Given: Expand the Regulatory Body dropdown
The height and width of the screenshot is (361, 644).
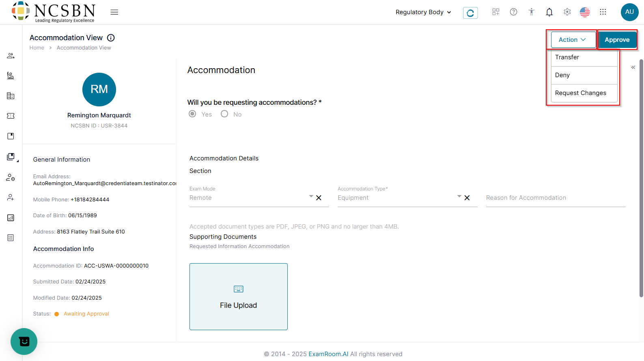Looking at the screenshot, I should point(423,12).
